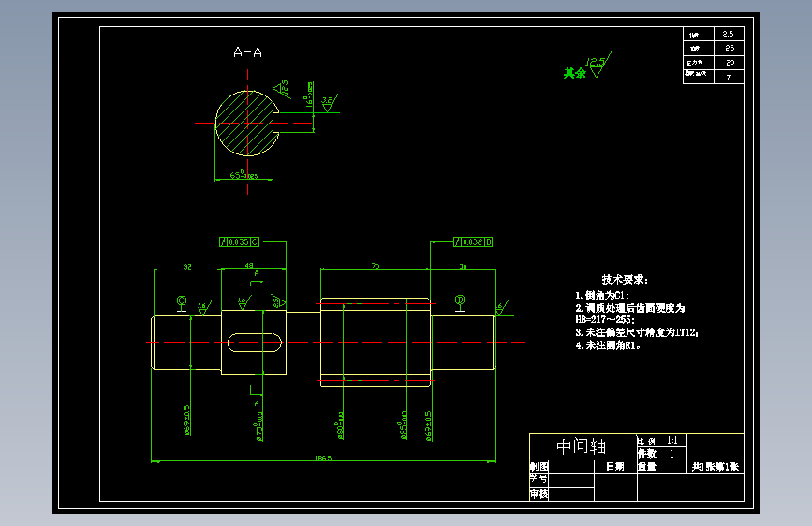Select section cut letter A below shaft
812x526 pixels.
point(257,402)
